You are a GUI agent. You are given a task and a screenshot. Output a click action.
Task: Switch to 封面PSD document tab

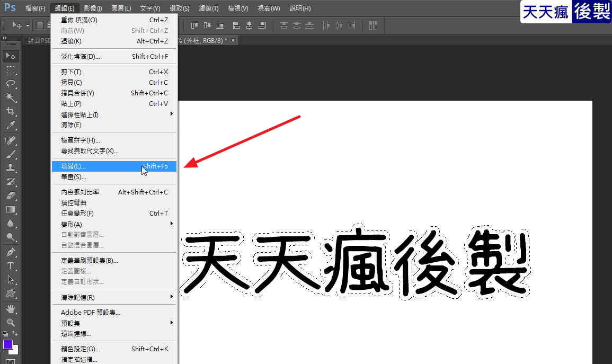[x=38, y=41]
